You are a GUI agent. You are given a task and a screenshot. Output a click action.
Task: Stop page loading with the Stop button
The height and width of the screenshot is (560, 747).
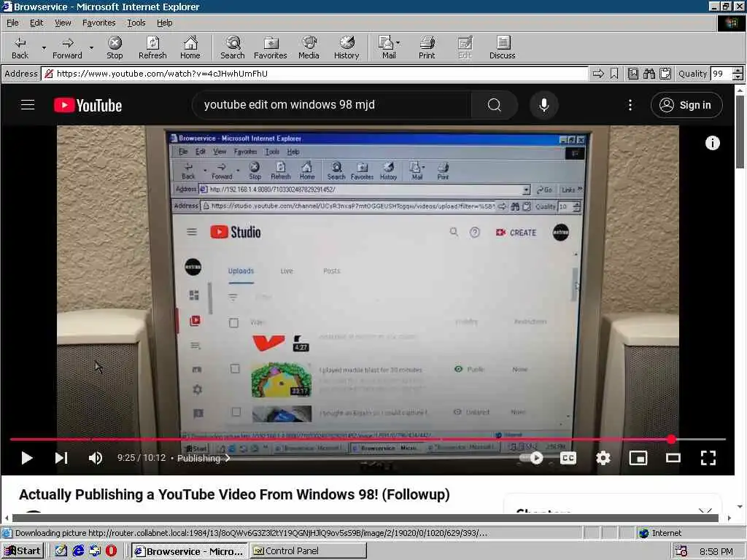click(x=115, y=47)
